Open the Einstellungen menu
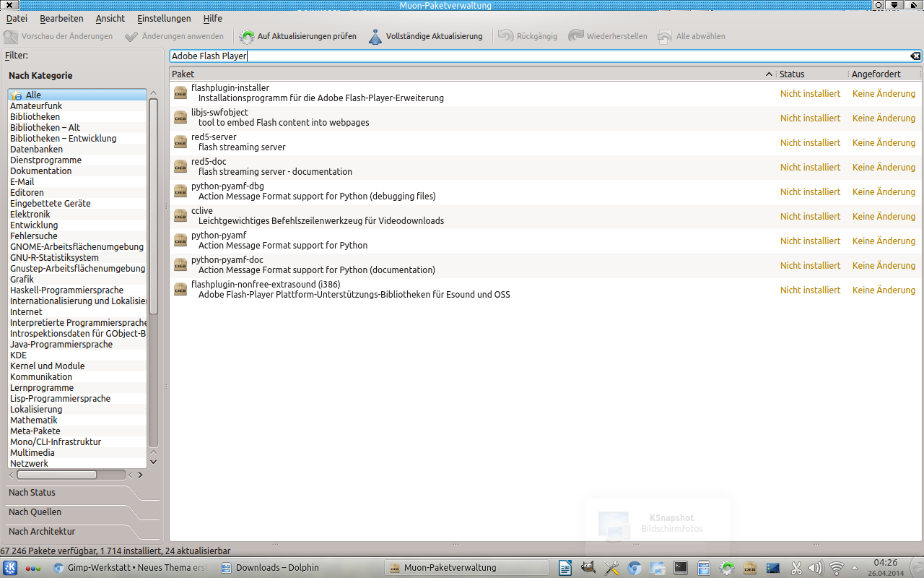The image size is (924, 578). click(x=164, y=18)
